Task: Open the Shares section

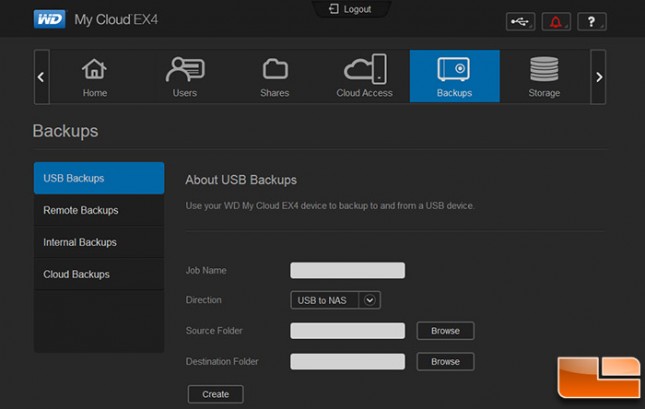Action: pos(275,77)
